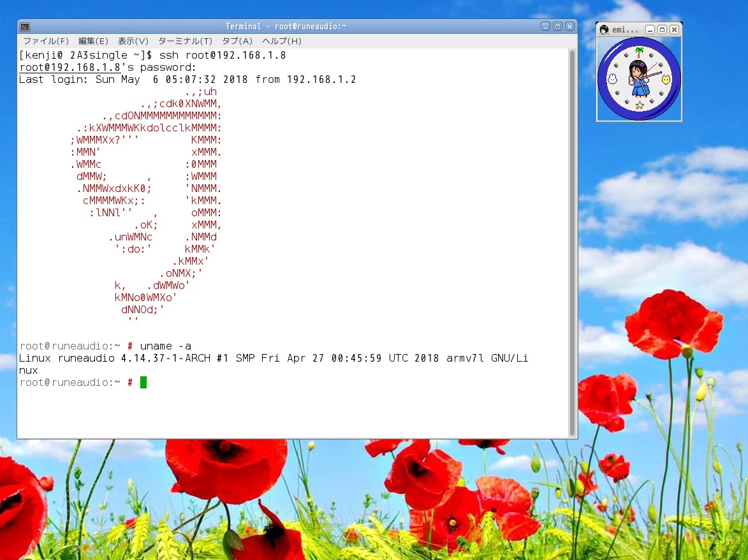Click the Last login timestamp line
This screenshot has height=560, width=748.
pos(188,79)
